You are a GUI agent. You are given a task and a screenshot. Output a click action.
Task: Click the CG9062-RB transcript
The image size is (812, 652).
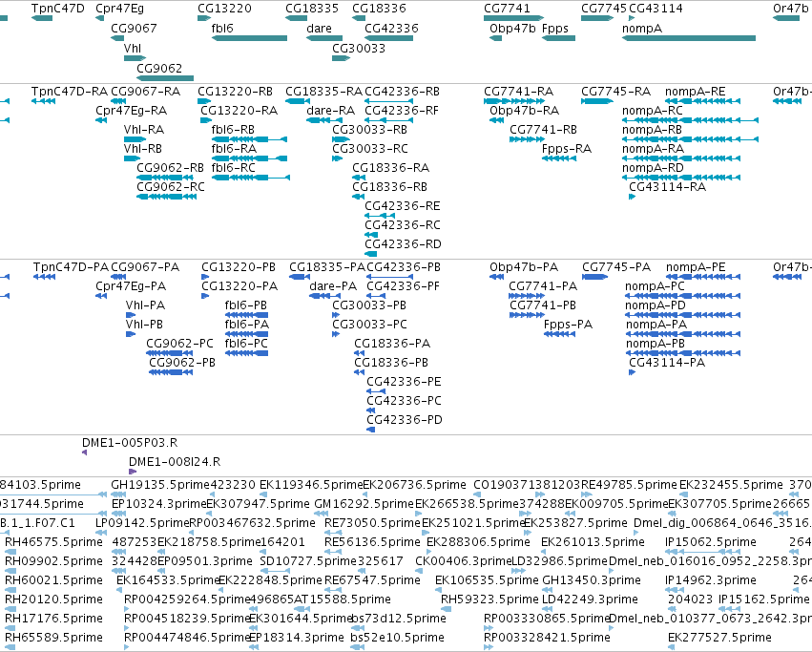pos(166,178)
